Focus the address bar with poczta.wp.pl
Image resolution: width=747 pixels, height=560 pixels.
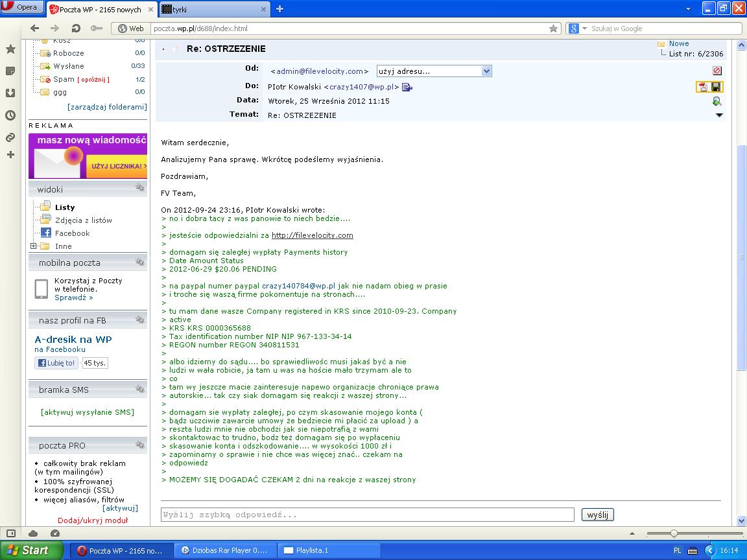click(x=350, y=29)
